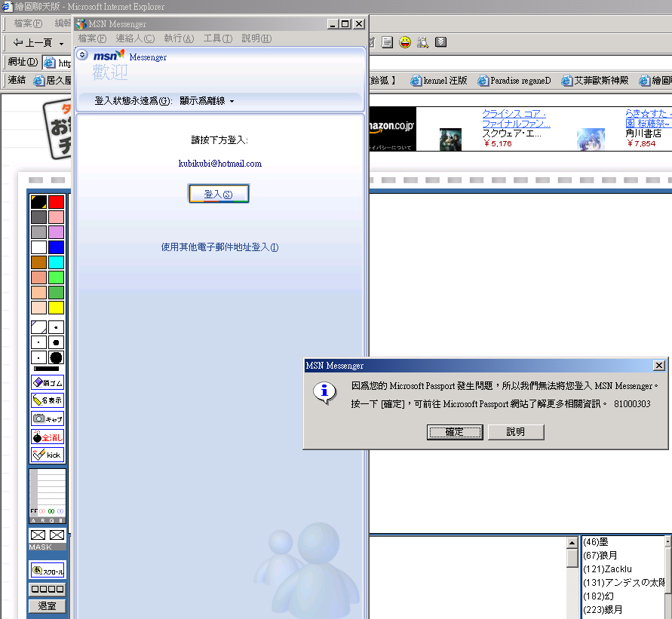The height and width of the screenshot is (619, 672).
Task: Click the camera capture (キャプ) button
Action: point(48,418)
